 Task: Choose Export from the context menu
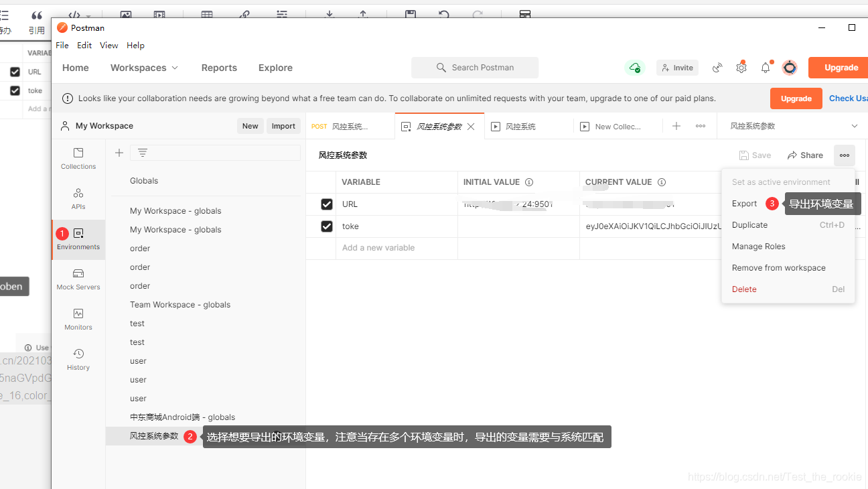(745, 204)
